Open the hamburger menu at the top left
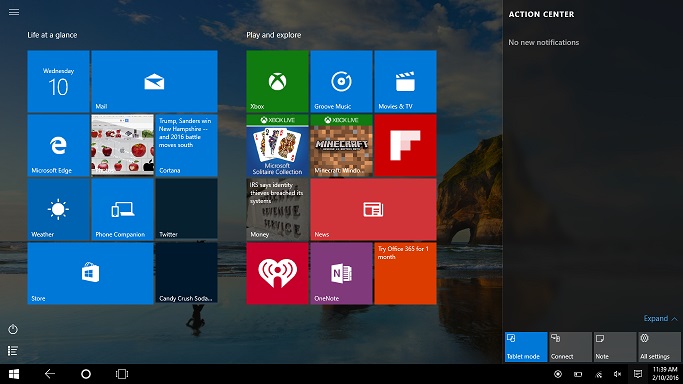683x384 pixels. click(x=14, y=12)
